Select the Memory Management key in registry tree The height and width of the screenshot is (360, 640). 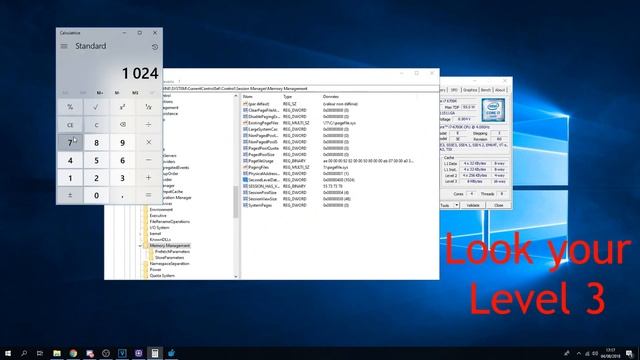[169, 245]
